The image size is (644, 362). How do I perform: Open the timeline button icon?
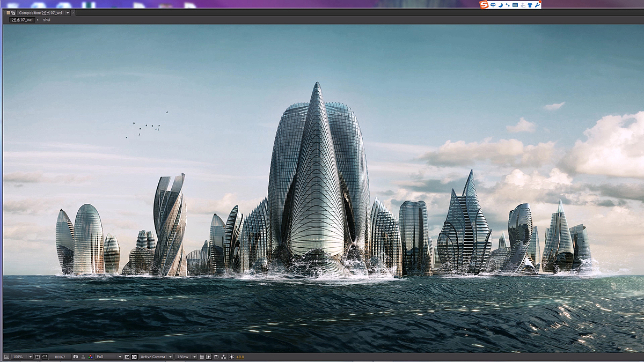click(x=216, y=357)
